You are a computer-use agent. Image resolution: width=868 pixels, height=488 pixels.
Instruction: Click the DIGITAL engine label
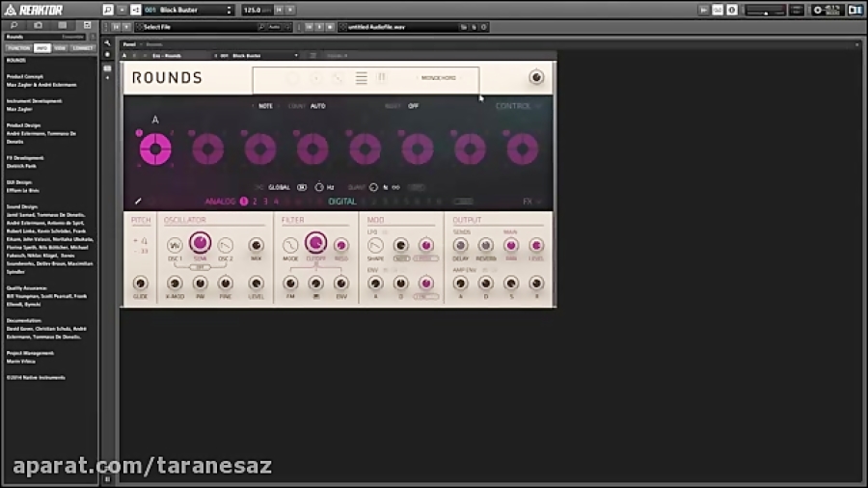click(x=342, y=202)
